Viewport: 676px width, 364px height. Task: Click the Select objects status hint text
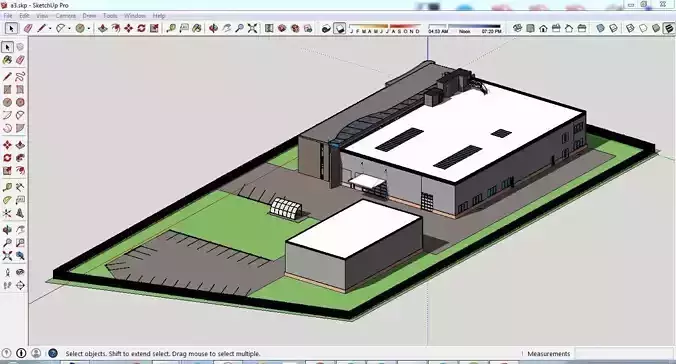point(163,354)
